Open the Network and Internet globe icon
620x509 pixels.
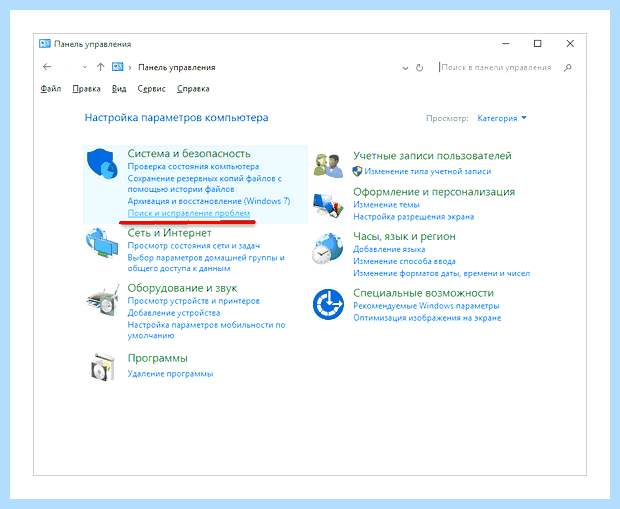(x=102, y=244)
